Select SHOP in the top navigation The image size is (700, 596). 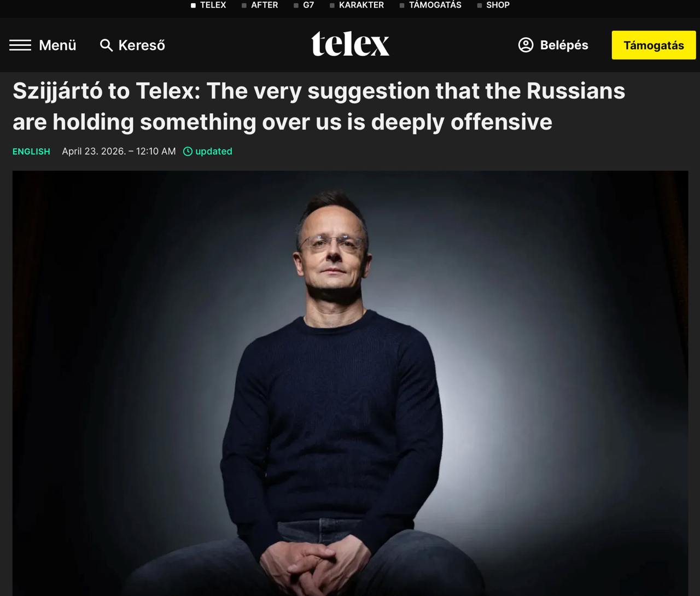click(x=498, y=5)
